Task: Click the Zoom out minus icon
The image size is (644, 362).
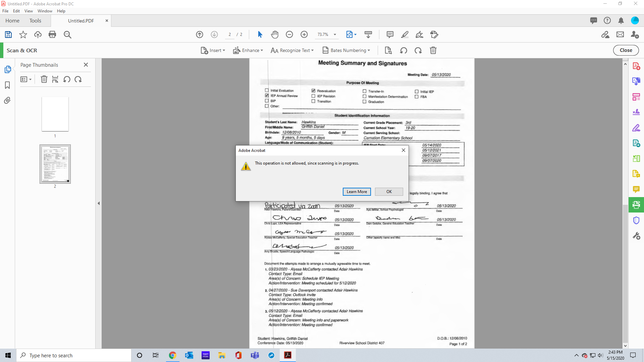Action: pyautogui.click(x=289, y=35)
